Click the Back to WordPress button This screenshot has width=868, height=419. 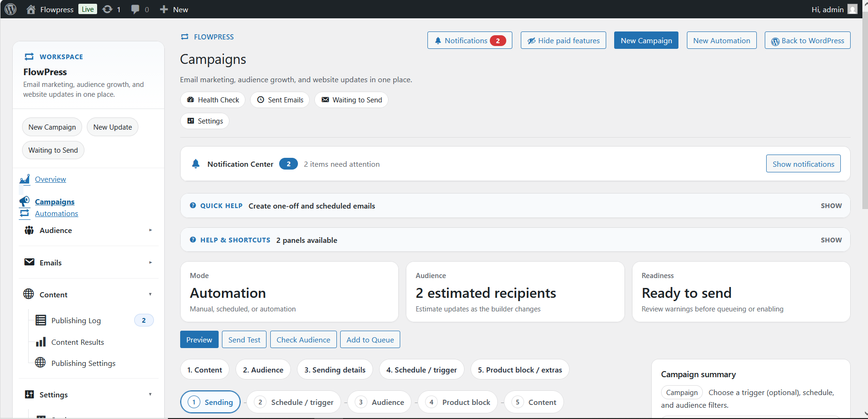pos(807,40)
